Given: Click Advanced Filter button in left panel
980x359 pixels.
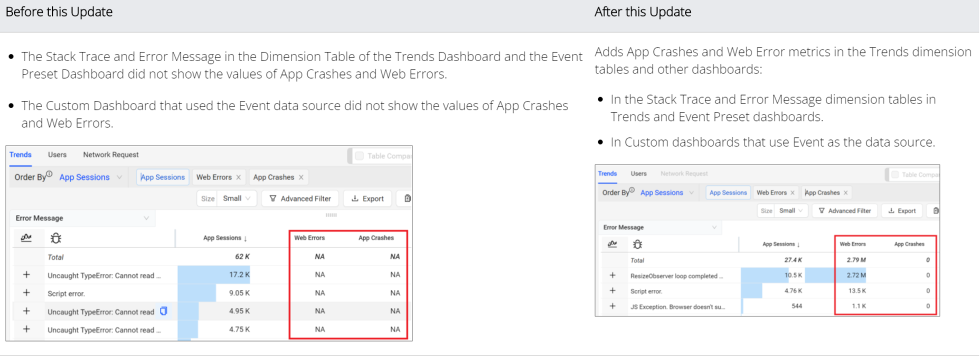Looking at the screenshot, I should (x=300, y=199).
